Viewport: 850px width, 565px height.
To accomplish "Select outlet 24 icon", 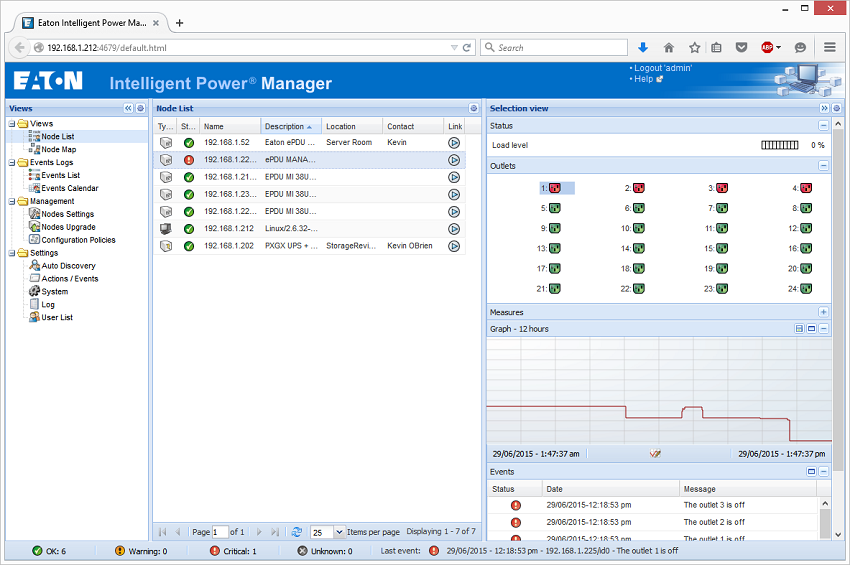I will coord(806,288).
